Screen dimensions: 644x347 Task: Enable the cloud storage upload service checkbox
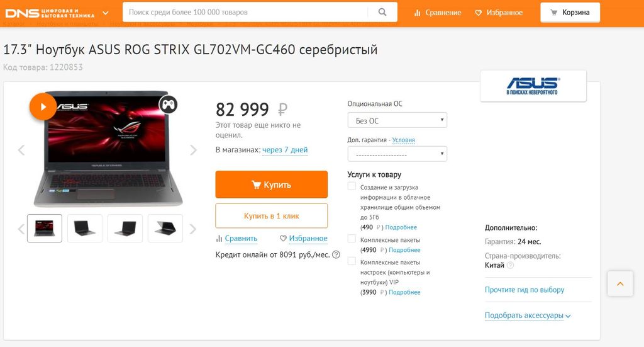352,187
